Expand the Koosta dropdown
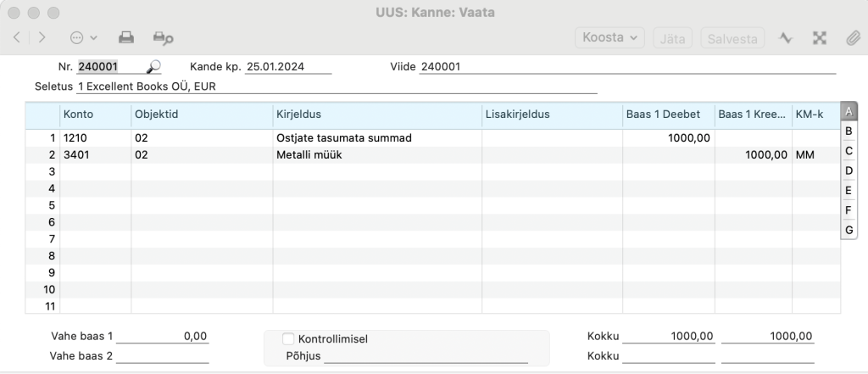This screenshot has height=374, width=868. point(610,37)
